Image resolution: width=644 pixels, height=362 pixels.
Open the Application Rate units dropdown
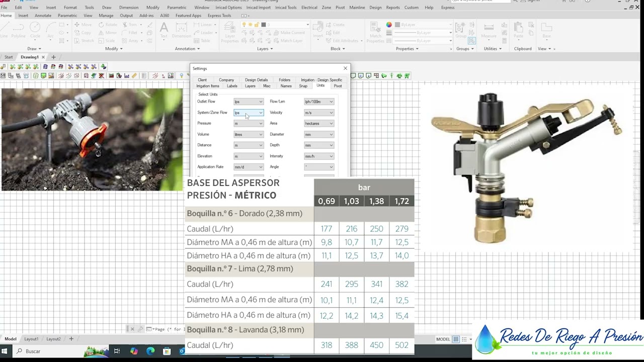(x=249, y=167)
